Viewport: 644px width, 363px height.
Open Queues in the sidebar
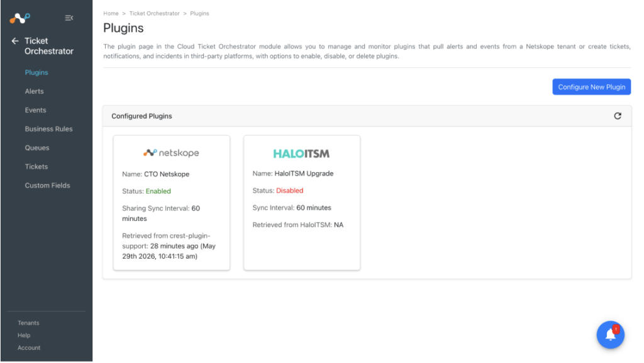[x=37, y=148]
